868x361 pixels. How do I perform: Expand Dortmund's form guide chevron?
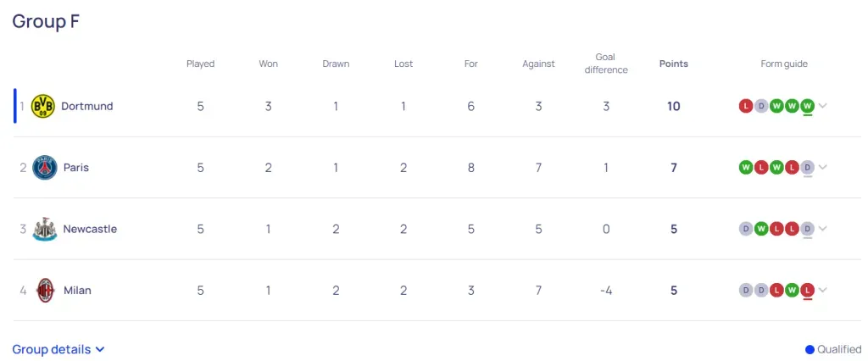coord(823,106)
